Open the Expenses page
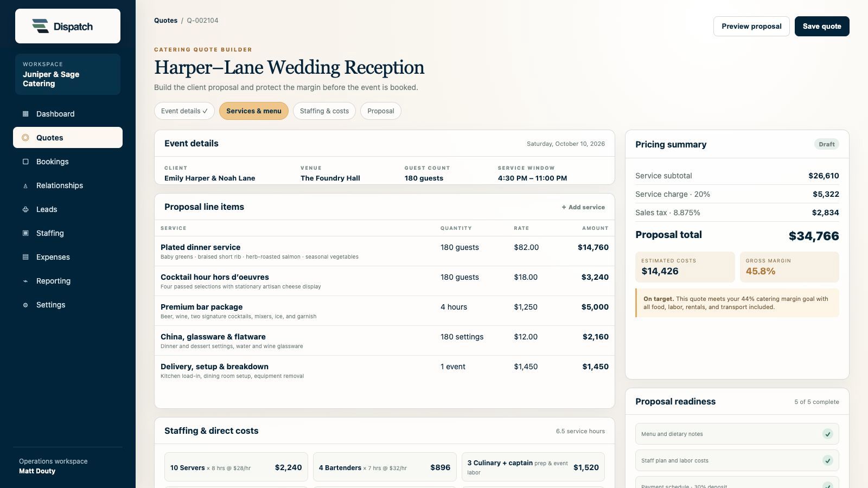Viewport: 868px width, 488px height. (68, 257)
